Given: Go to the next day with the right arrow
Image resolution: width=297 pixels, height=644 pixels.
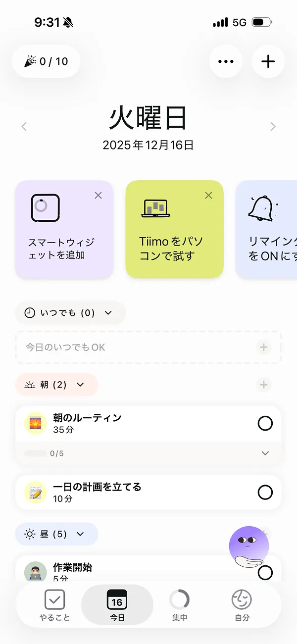Looking at the screenshot, I should click(x=273, y=126).
